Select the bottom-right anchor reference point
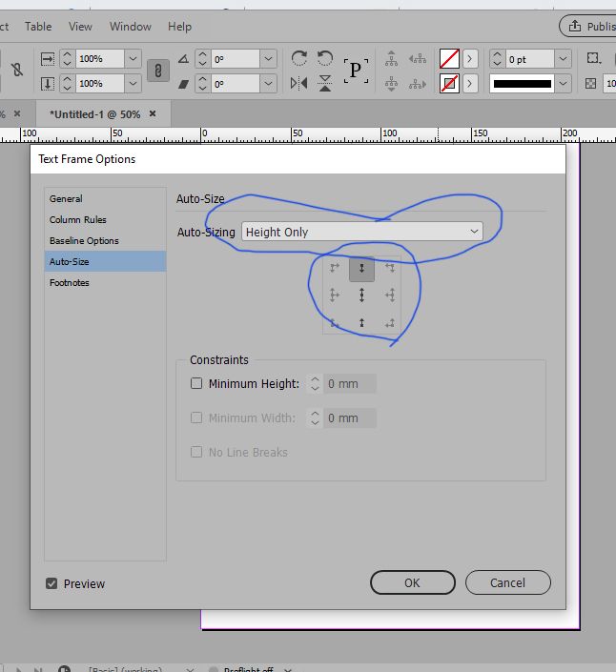 coord(390,323)
